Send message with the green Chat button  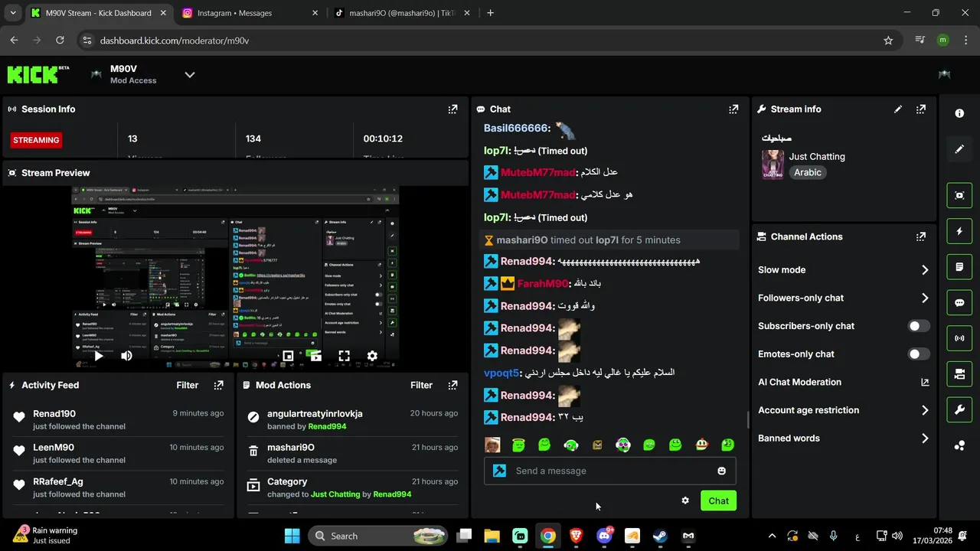[x=718, y=500]
